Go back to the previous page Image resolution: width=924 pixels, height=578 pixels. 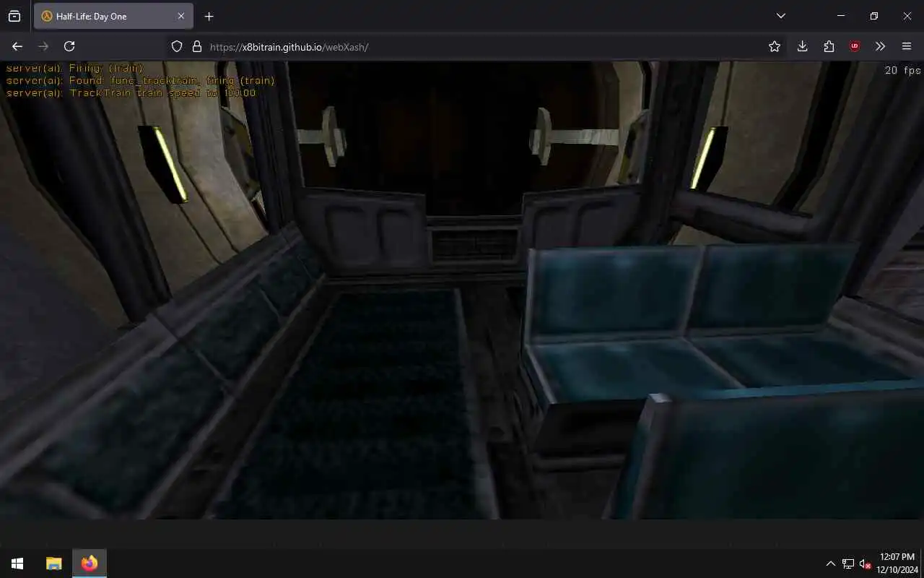pos(17,46)
